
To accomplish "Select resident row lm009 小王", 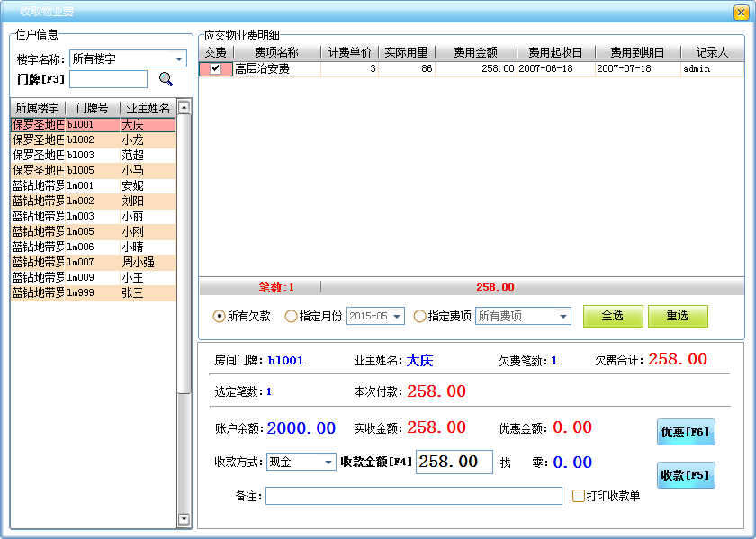I will pos(93,278).
